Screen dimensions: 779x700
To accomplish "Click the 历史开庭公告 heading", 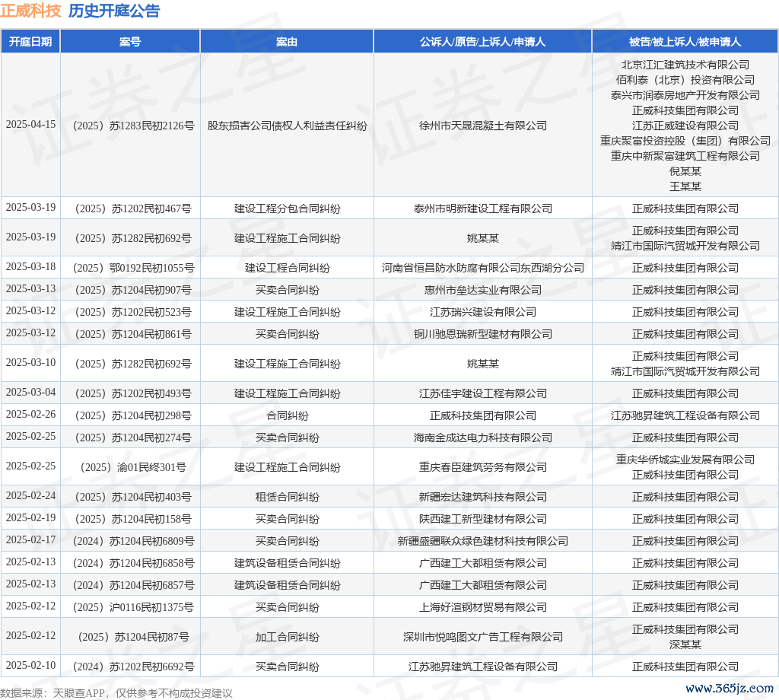I will [114, 11].
